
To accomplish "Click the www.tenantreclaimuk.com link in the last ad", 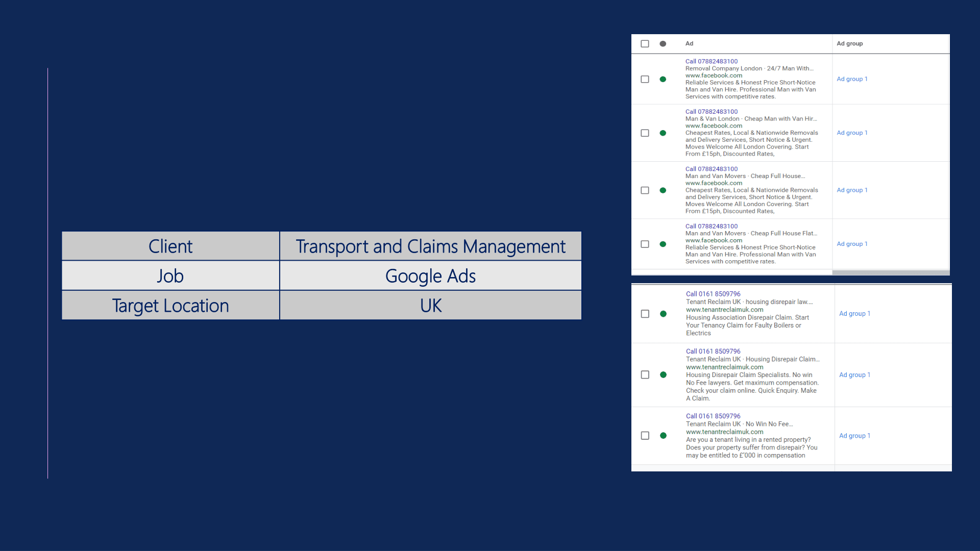I will [x=724, y=432].
